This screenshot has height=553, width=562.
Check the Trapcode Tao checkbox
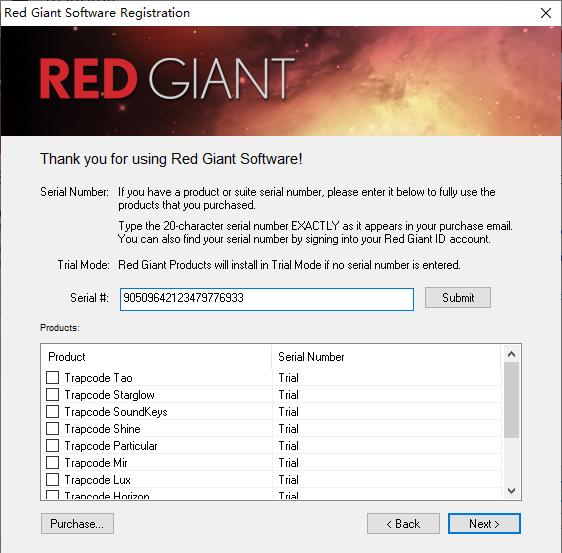coord(52,377)
